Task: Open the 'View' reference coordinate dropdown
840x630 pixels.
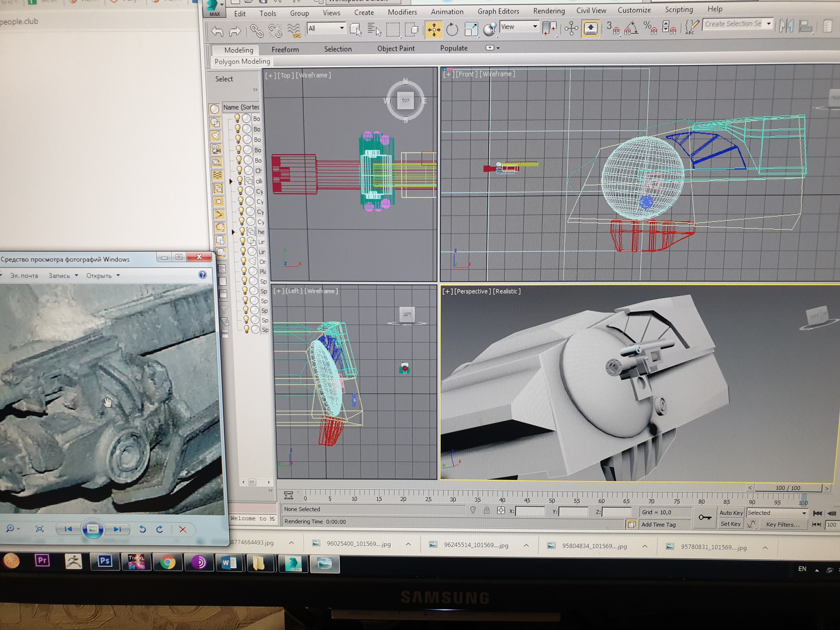Action: coord(519,27)
